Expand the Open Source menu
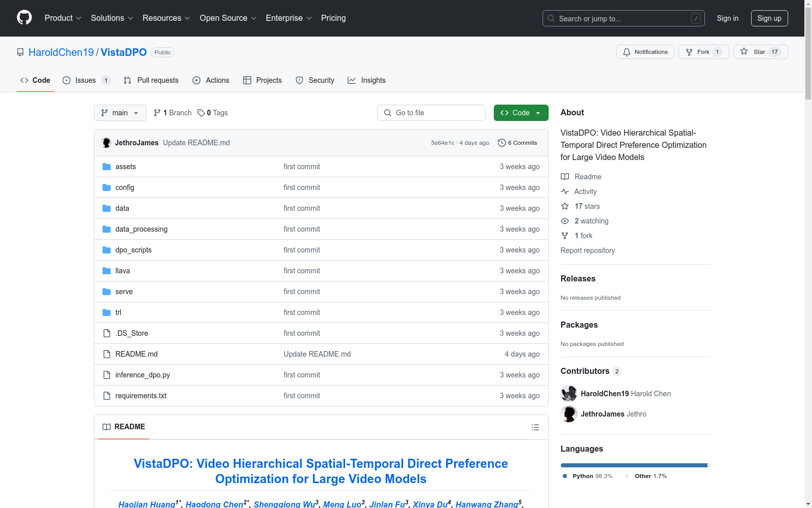The height and width of the screenshot is (508, 812). tap(228, 18)
